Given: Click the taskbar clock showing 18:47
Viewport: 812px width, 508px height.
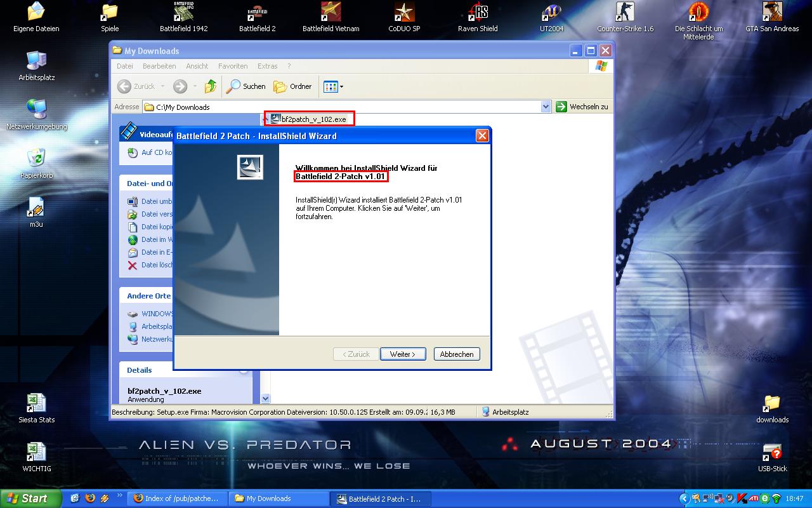Looking at the screenshot, I should (795, 498).
